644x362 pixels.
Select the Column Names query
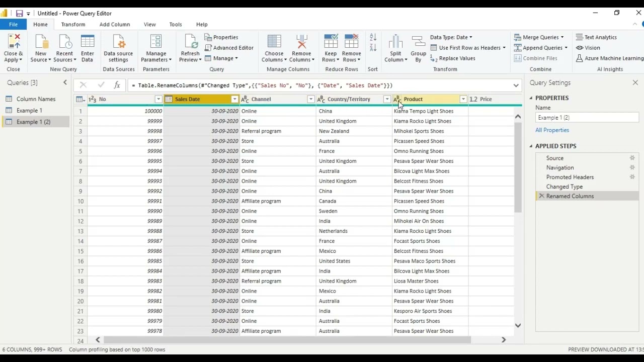click(35, 99)
